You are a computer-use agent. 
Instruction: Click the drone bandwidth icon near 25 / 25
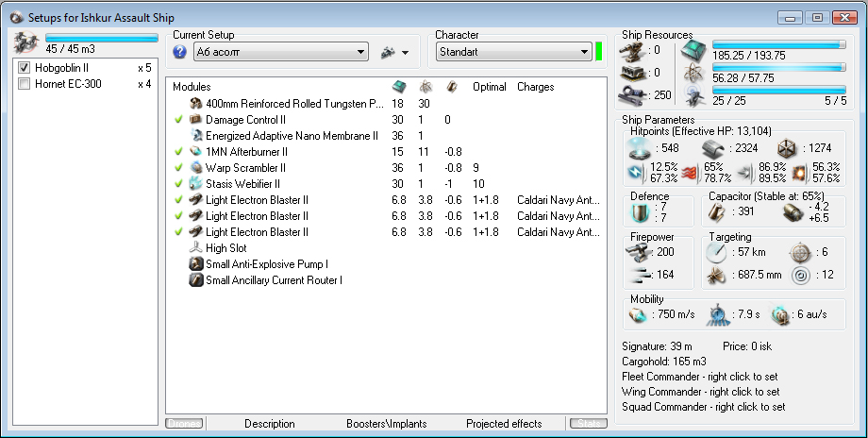[694, 94]
